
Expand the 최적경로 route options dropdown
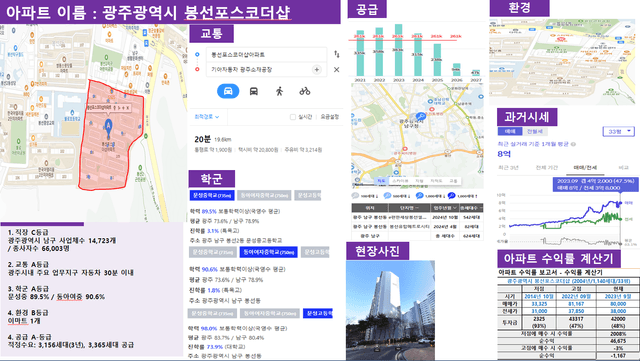pos(207,117)
